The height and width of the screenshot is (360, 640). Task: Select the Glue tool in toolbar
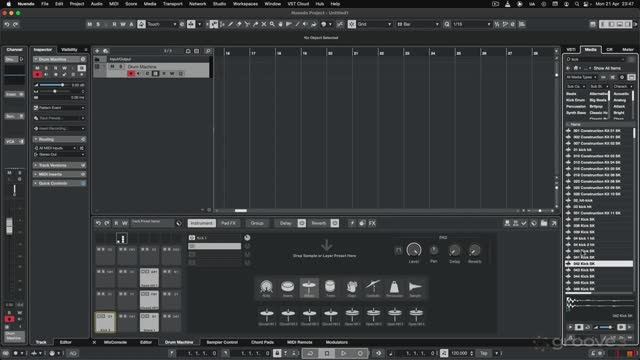tap(256, 24)
